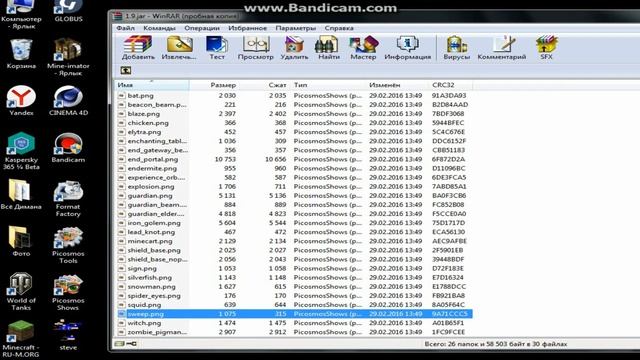640x360 pixels.
Task: Select the Mine-imator desktop shortcut
Action: click(x=68, y=57)
